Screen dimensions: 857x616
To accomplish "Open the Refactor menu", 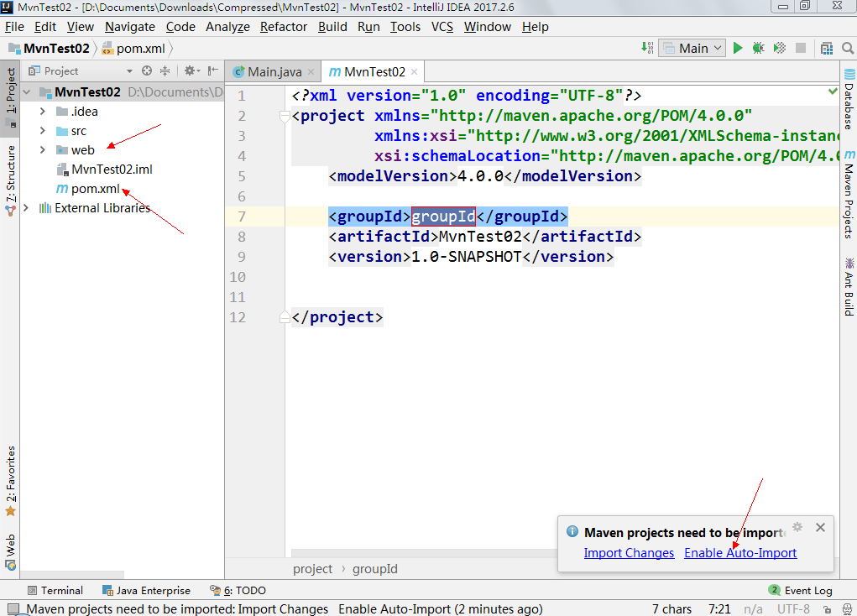I will pos(284,27).
